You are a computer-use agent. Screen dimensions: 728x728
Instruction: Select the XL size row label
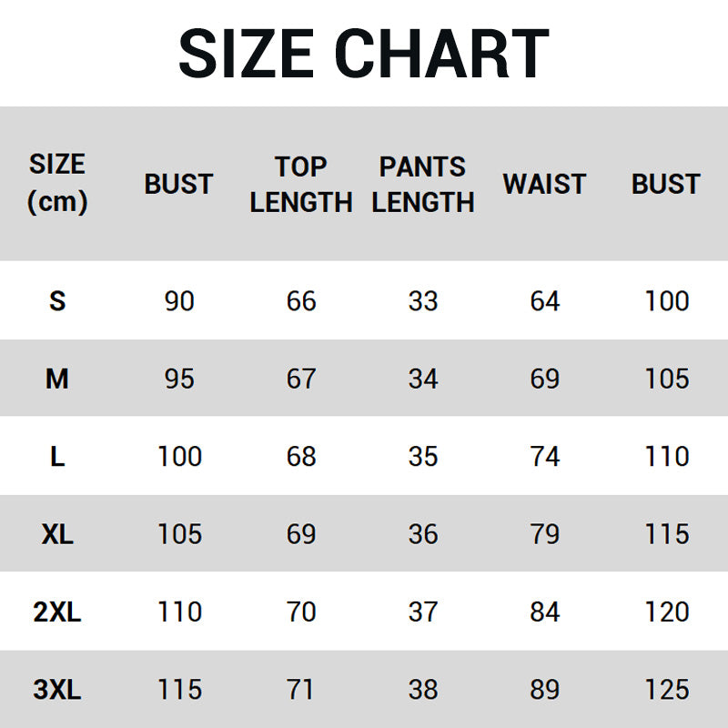coord(57,534)
